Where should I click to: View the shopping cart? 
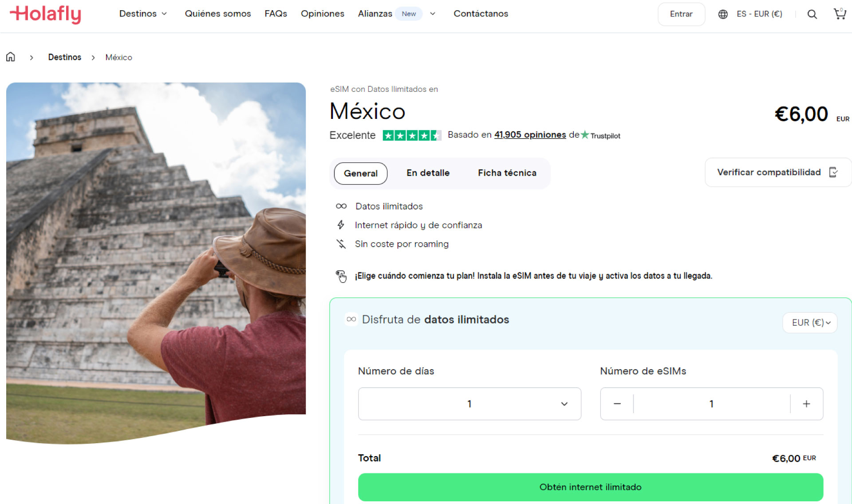(x=839, y=14)
